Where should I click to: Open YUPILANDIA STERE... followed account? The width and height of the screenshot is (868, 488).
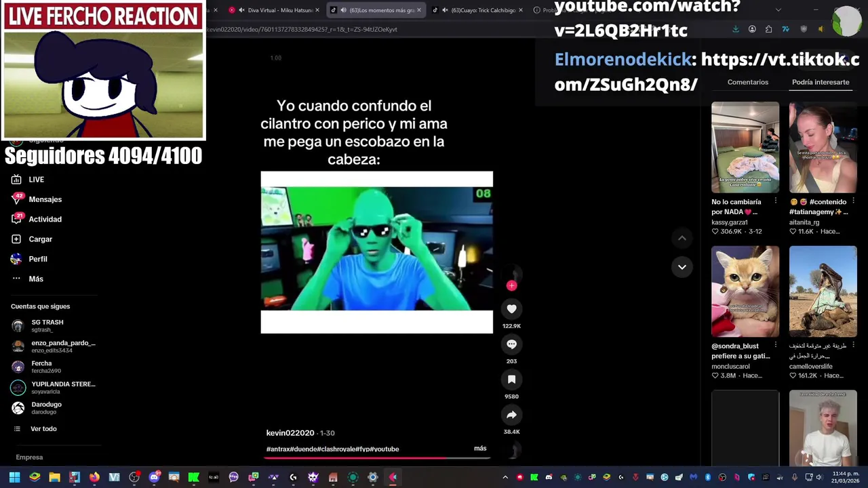[x=54, y=387]
